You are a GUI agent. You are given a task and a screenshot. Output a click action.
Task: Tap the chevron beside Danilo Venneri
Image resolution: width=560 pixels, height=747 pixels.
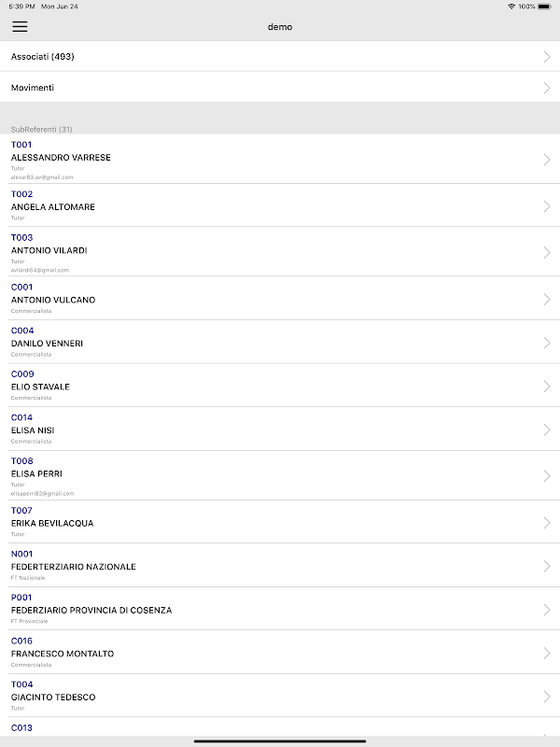547,343
